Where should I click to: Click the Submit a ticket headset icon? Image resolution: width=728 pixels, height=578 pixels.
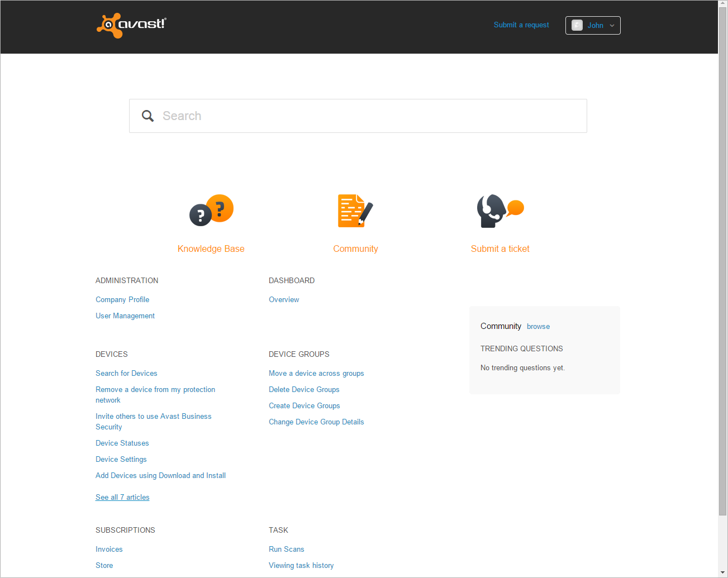[500, 210]
